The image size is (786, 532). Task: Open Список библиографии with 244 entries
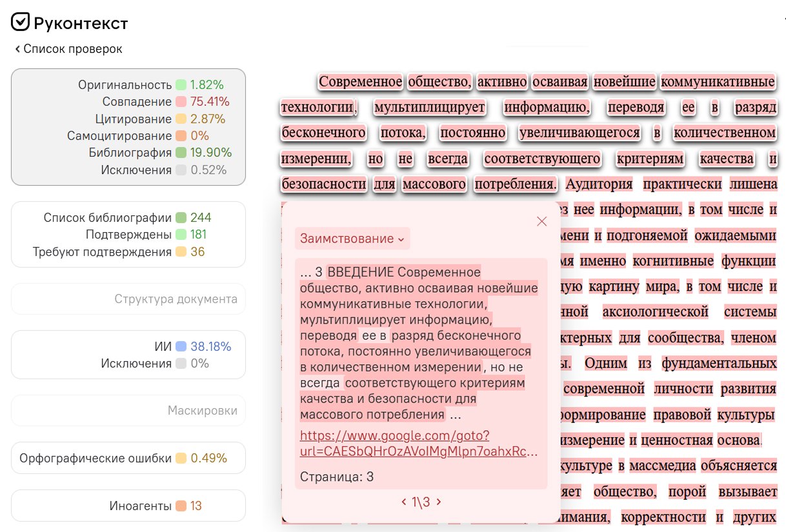pyautogui.click(x=128, y=218)
